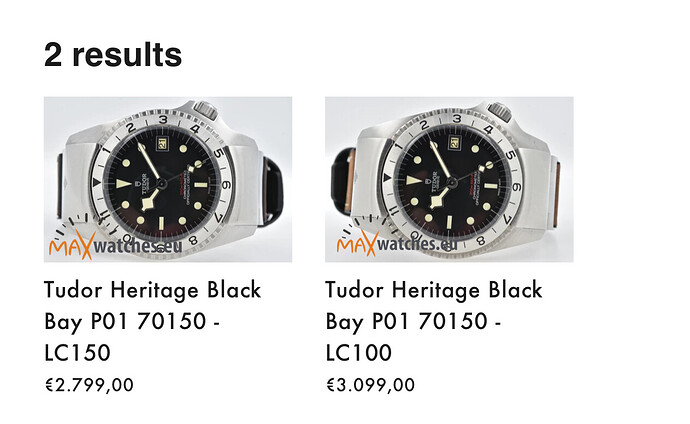
Task: Click the Tudor shield logo on the LC100 dial
Action: (x=428, y=180)
